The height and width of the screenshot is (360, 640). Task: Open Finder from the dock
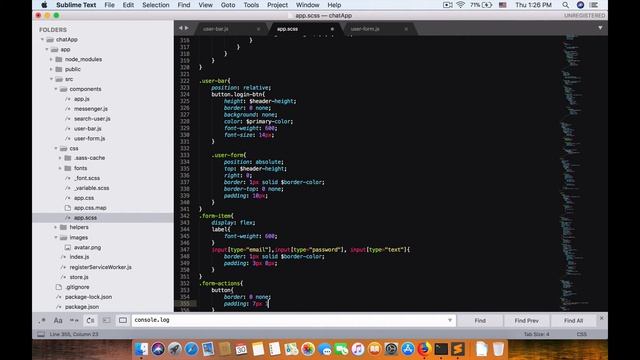(141, 349)
